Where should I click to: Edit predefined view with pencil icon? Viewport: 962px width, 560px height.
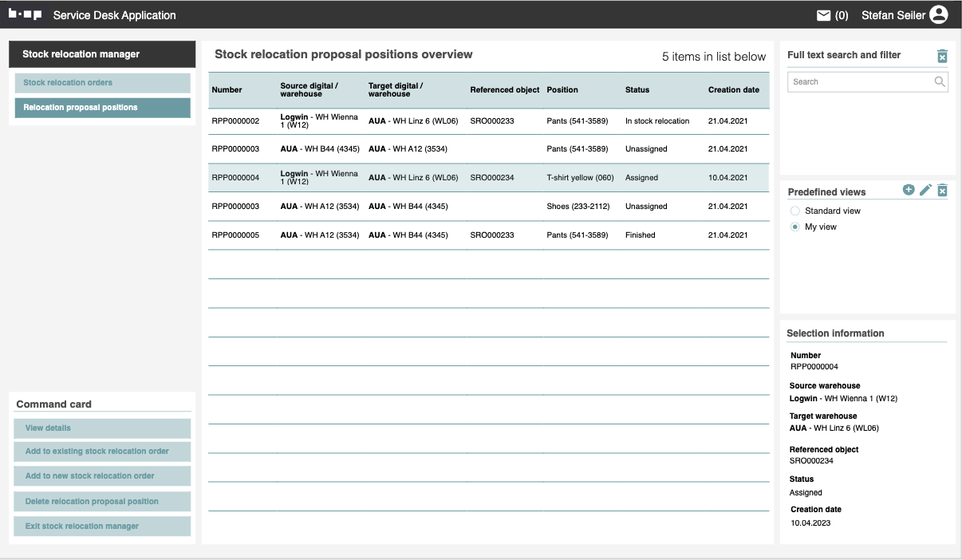[925, 190]
